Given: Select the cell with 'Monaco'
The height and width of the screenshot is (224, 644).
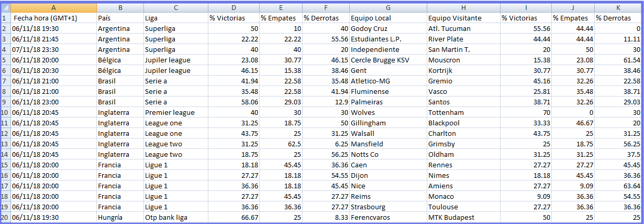Looking at the screenshot, I should [x=463, y=196].
